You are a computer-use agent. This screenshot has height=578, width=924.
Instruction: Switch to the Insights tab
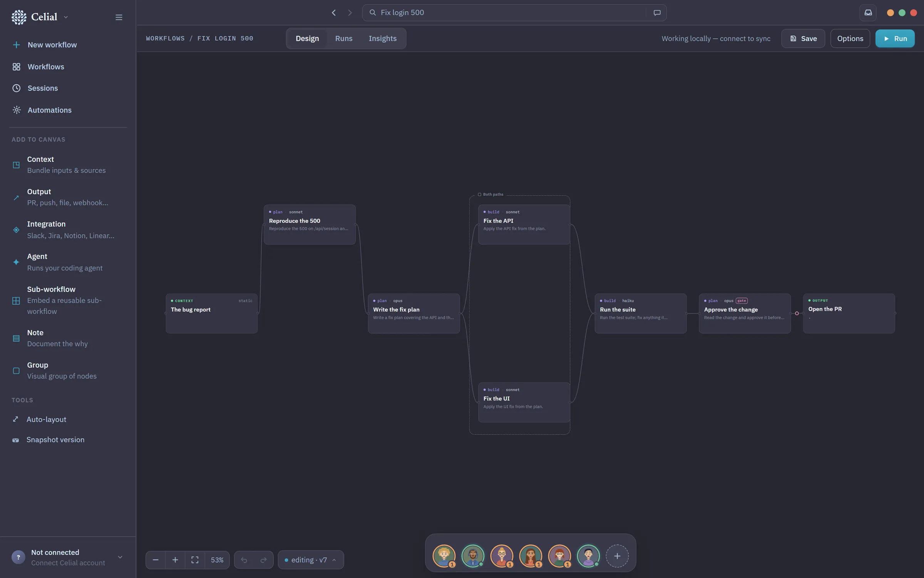(382, 39)
